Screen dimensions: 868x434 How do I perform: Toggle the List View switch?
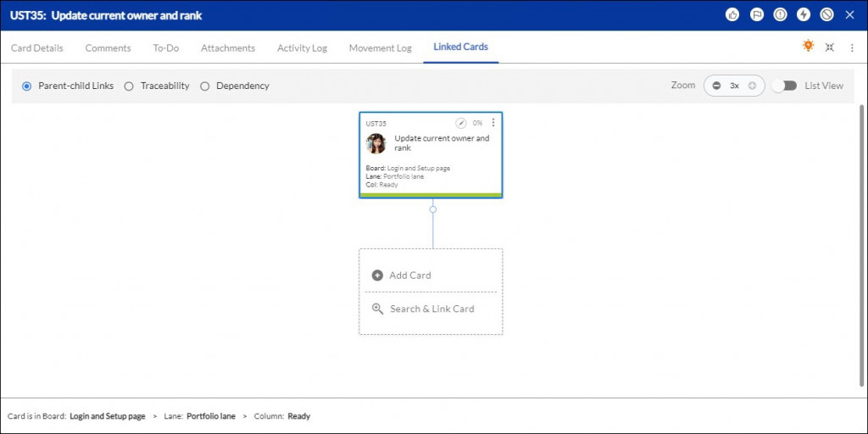784,86
